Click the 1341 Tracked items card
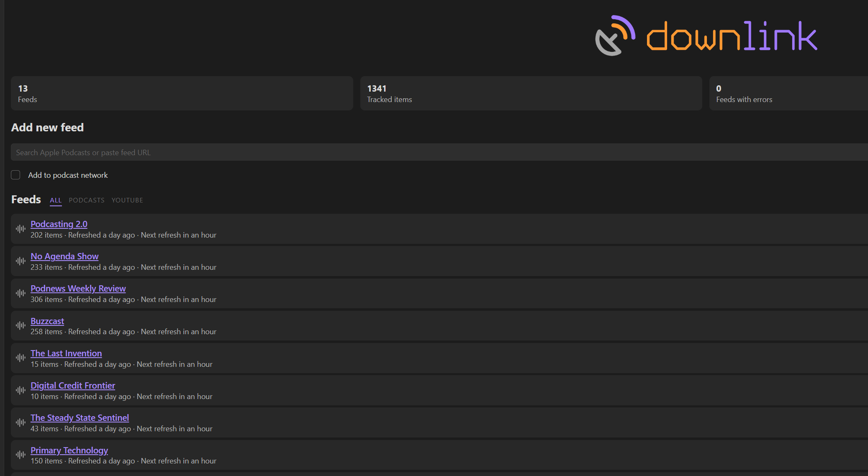868x476 pixels. (x=531, y=93)
